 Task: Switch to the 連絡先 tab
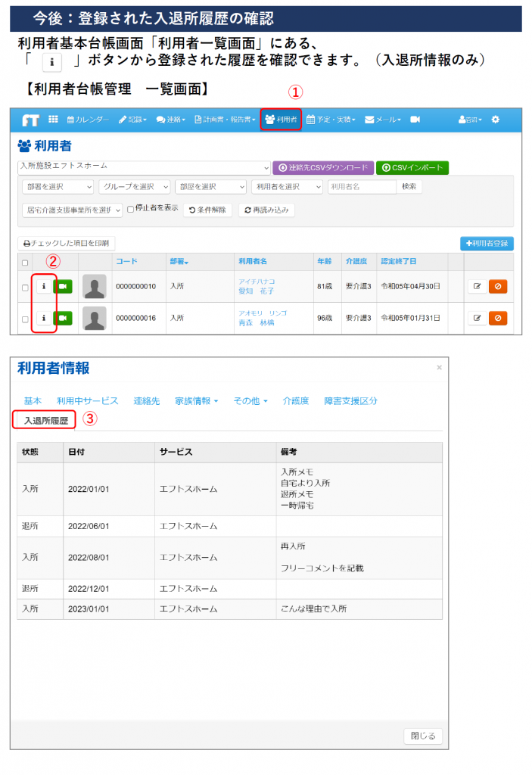pos(147,401)
